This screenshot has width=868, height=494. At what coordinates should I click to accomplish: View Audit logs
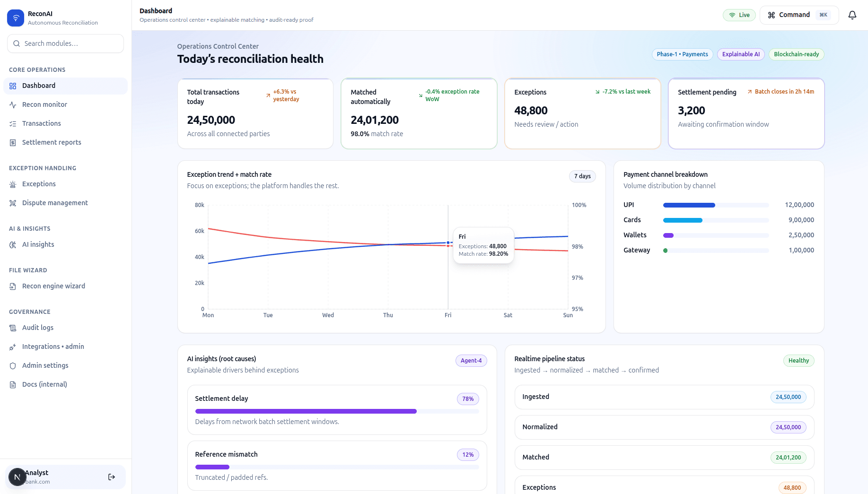[x=65, y=328]
